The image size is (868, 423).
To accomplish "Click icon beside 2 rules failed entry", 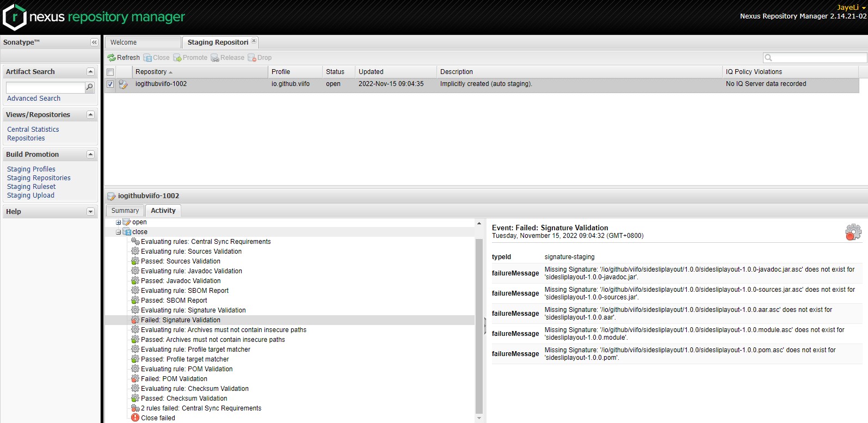I will click(135, 408).
